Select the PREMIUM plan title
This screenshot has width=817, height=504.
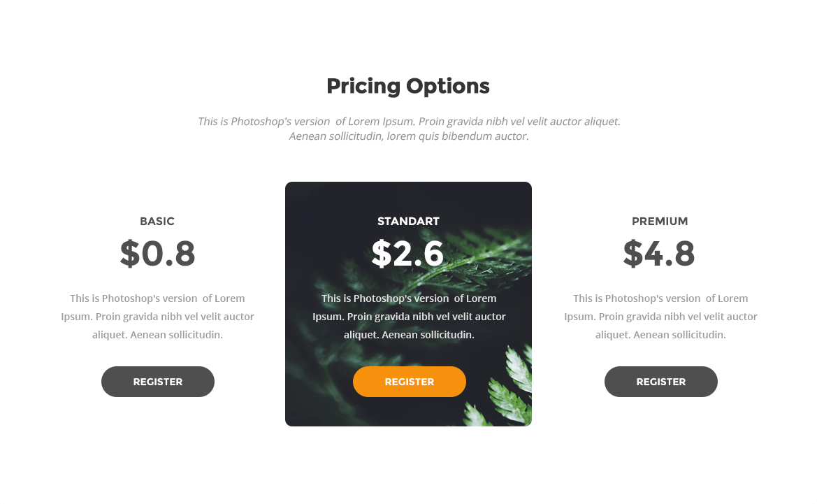[x=660, y=222]
